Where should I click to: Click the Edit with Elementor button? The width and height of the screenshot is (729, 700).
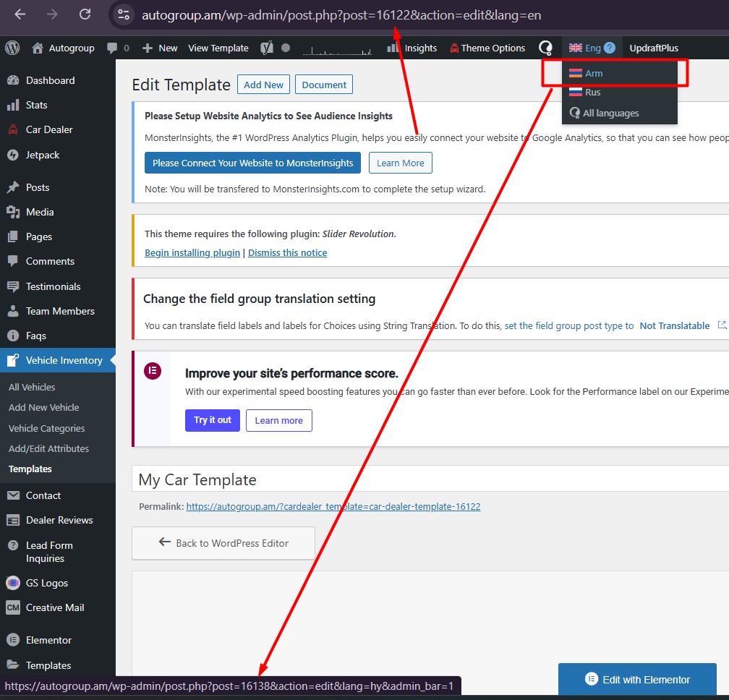coord(637,679)
